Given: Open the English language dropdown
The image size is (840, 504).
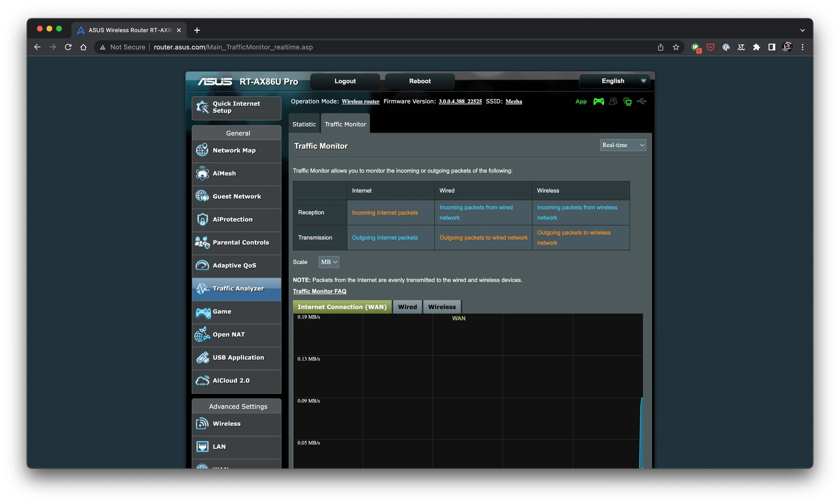Looking at the screenshot, I should point(614,81).
